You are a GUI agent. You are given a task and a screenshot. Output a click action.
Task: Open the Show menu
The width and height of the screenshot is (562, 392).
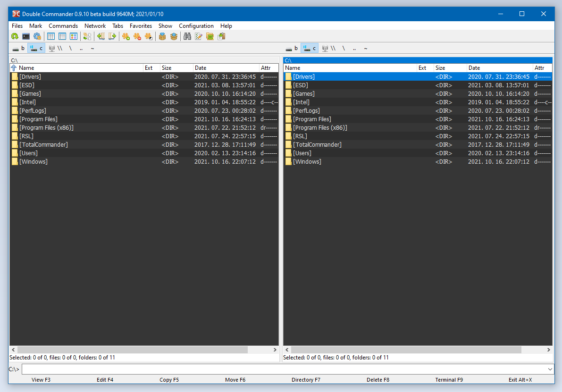point(165,26)
